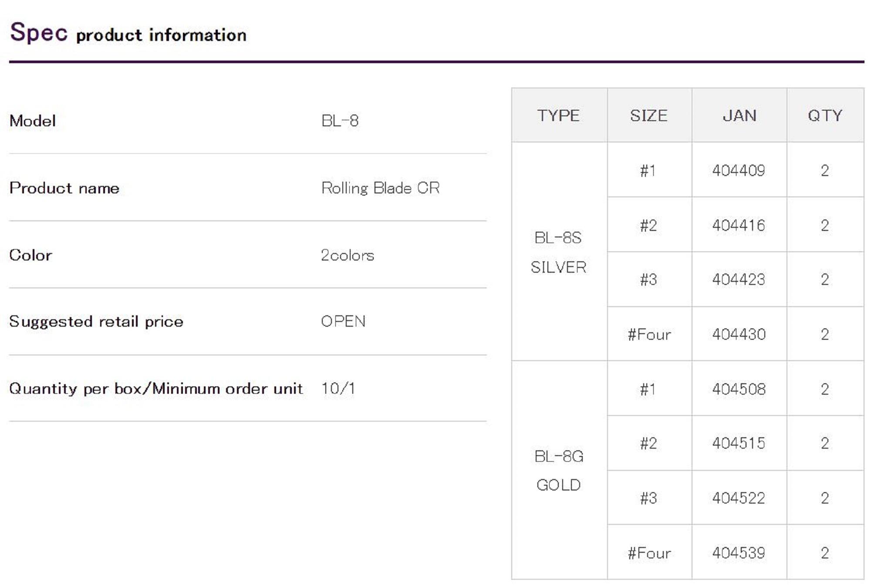The height and width of the screenshot is (588, 871).
Task: Select the BL-8S SILVER type cell
Action: [x=558, y=252]
